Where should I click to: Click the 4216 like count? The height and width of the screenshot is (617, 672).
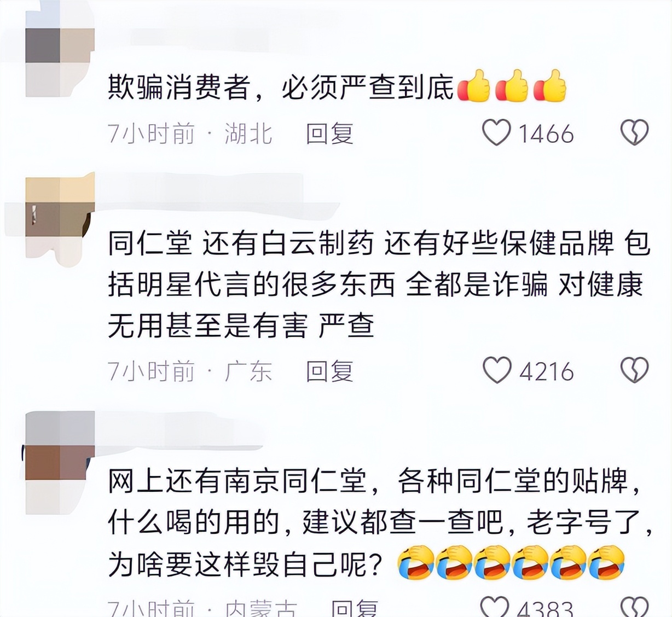coord(547,372)
